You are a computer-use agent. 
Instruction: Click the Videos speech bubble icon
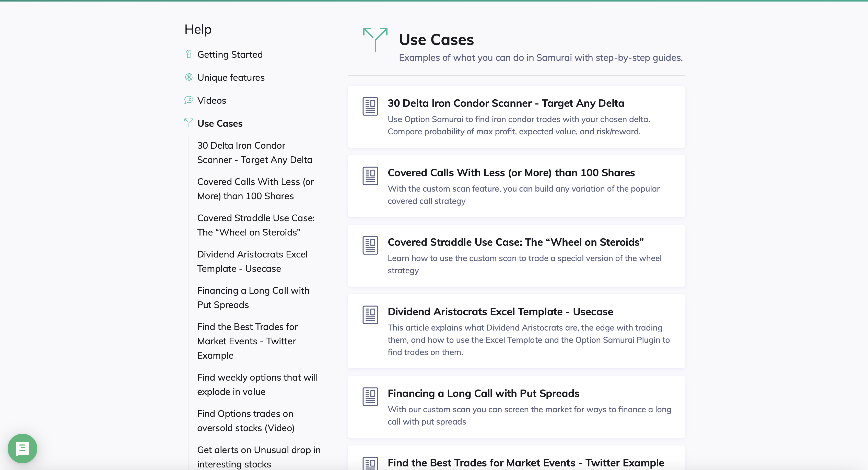(189, 100)
